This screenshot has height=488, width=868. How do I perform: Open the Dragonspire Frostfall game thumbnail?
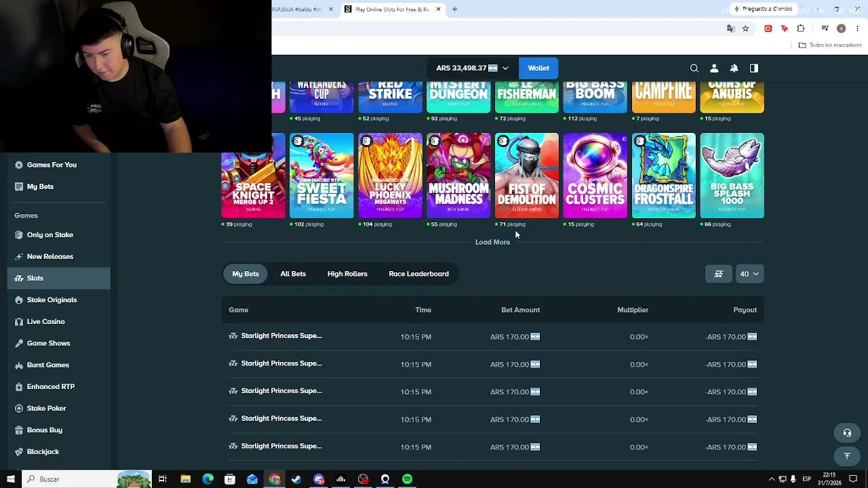click(x=664, y=176)
